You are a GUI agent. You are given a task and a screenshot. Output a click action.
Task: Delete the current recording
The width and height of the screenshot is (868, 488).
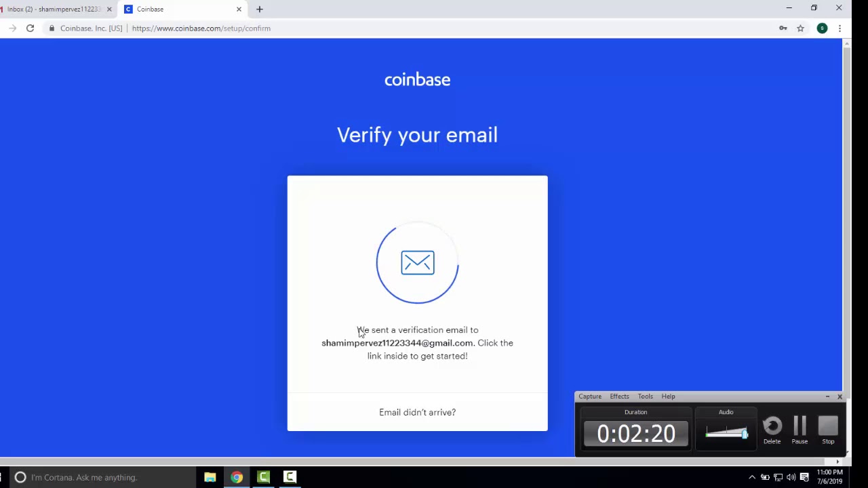click(x=772, y=431)
